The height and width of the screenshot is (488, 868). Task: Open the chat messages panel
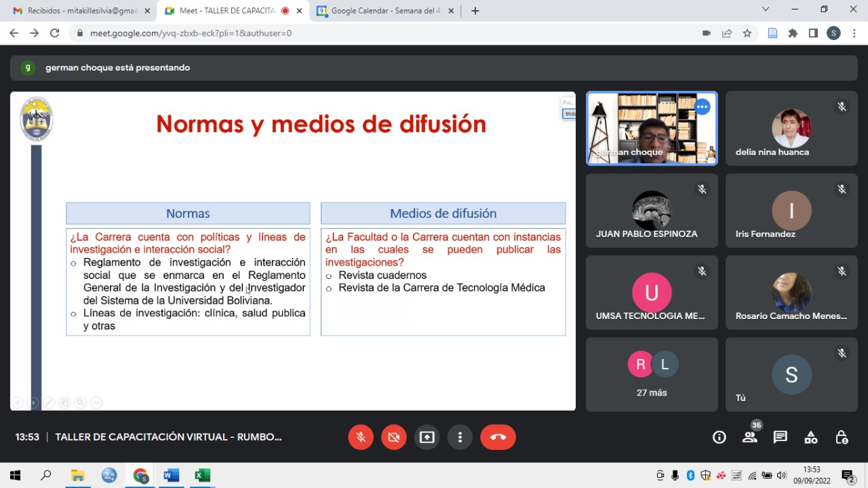coord(780,437)
